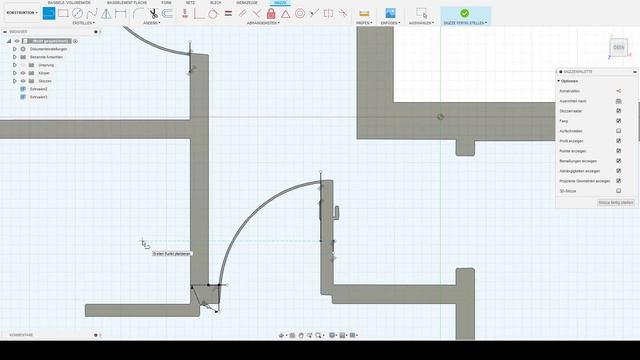
Task: Select the Line sketch tool
Action: pos(49,13)
